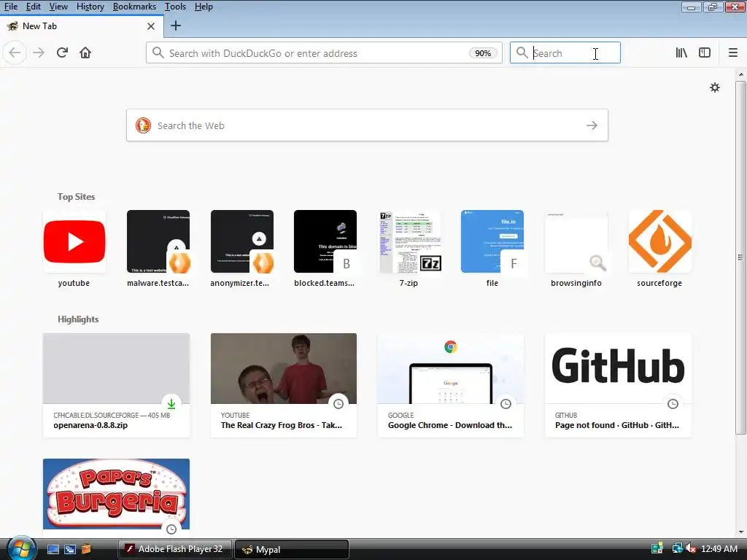Click the magnifier in the address bar
Screen dimensions: 747x560
[158, 52]
